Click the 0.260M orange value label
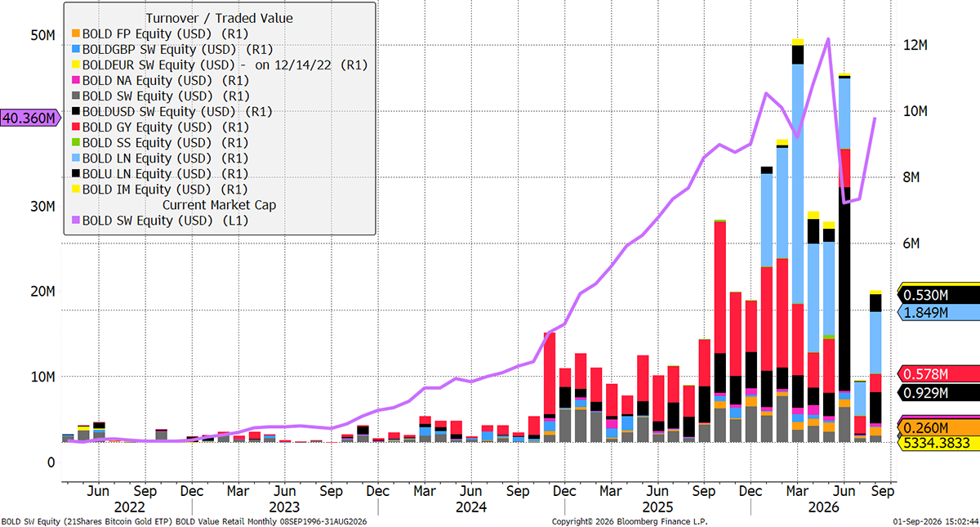The image size is (980, 527). pyautogui.click(x=938, y=427)
